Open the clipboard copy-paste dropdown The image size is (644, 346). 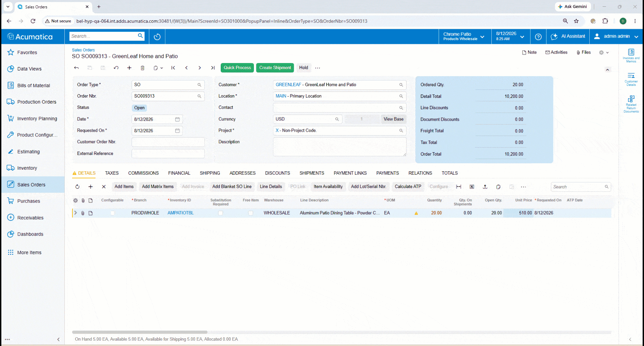tap(158, 68)
